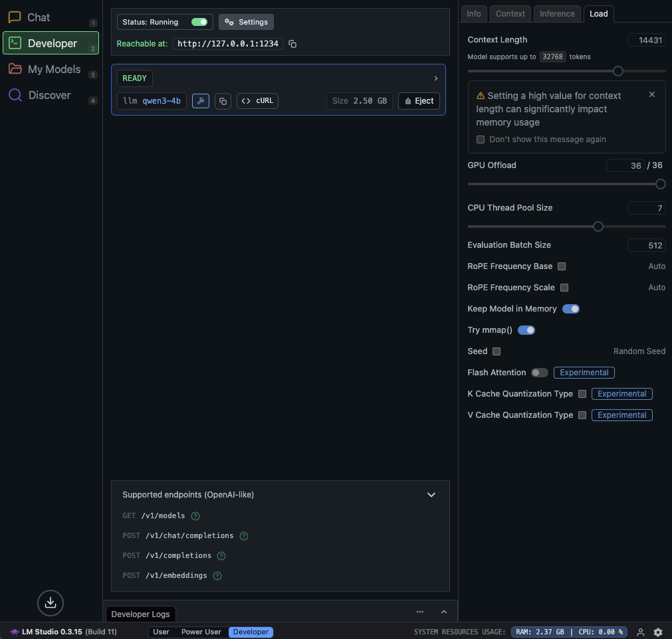Image resolution: width=672 pixels, height=639 pixels.
Task: Adjust the Context Length slider
Action: point(617,71)
